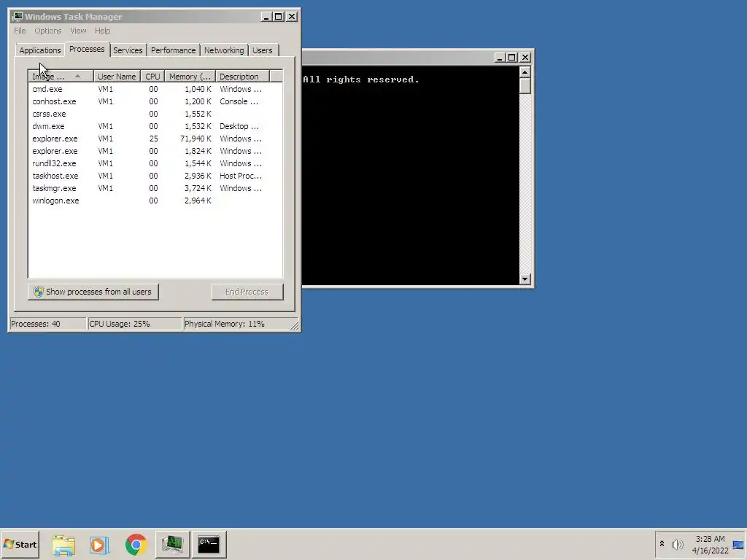Screen dimensions: 747x560
Task: Switch to the Applications tab
Action: [x=40, y=50]
